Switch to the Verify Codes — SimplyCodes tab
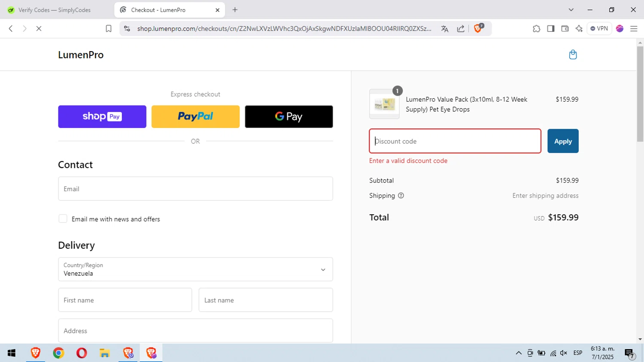Screen dimensions: 644x362 [55, 10]
